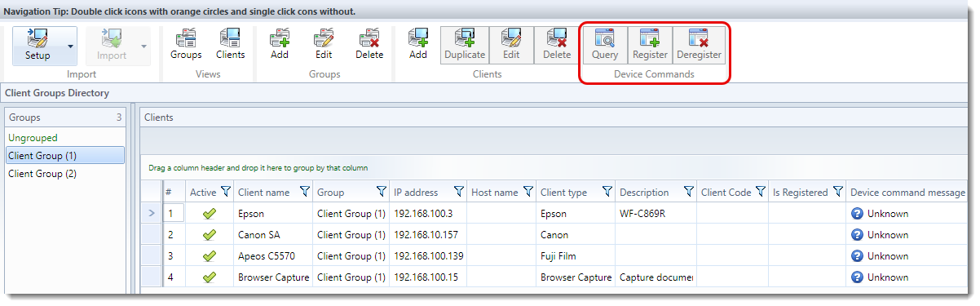Select the Apeos C5570 client name cell
Viewport: 980px width, 306px height.
274,256
